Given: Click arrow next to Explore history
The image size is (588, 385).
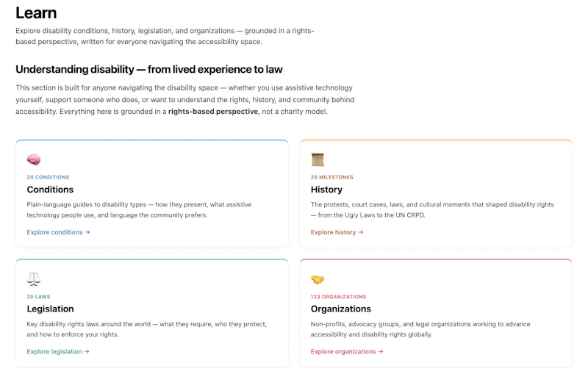Looking at the screenshot, I should pos(361,232).
